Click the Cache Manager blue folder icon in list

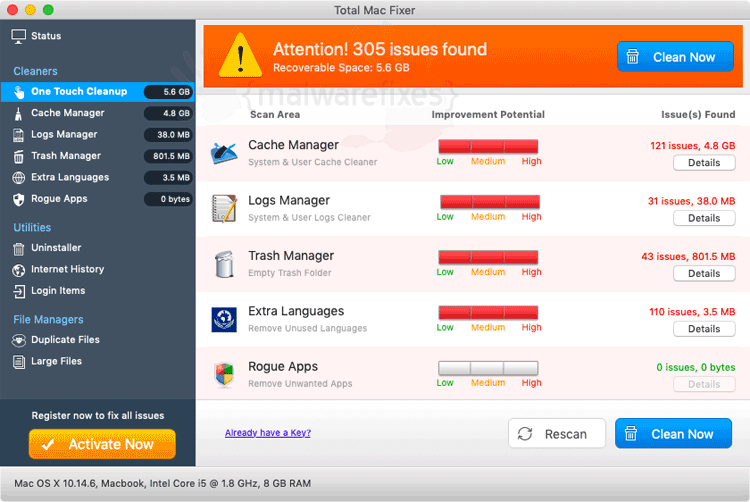(x=224, y=153)
